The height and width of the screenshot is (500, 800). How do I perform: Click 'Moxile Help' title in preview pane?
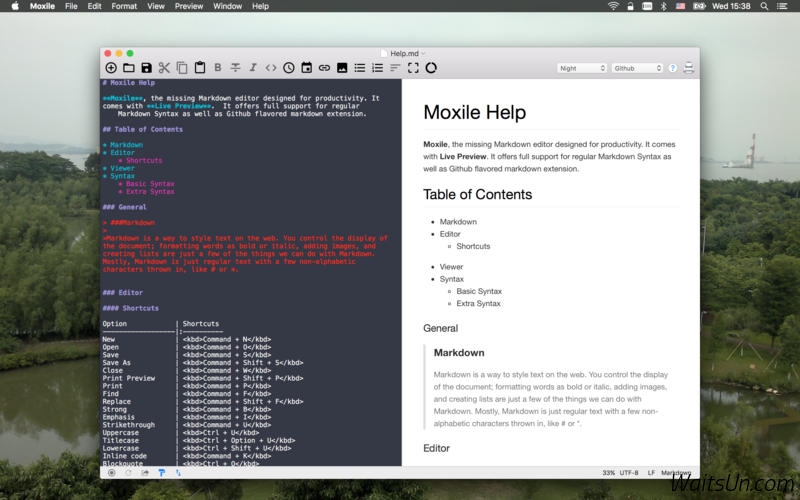click(x=474, y=112)
